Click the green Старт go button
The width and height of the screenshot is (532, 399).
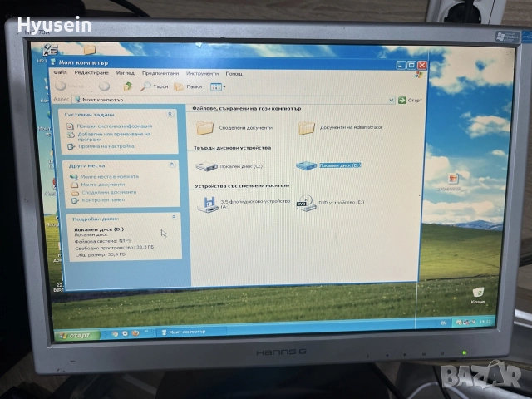pos(410,100)
